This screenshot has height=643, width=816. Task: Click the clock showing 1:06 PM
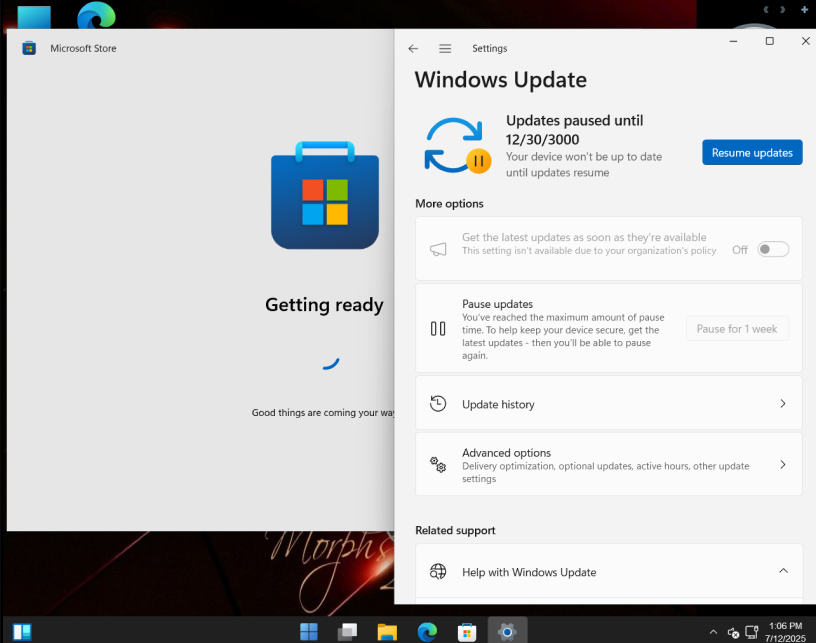[x=785, y=626]
